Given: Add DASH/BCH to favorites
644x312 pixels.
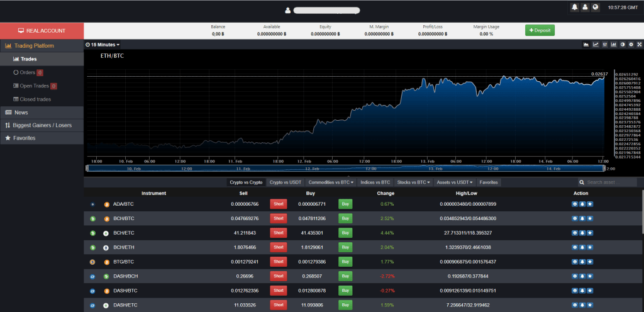Looking at the screenshot, I should click(x=590, y=276).
